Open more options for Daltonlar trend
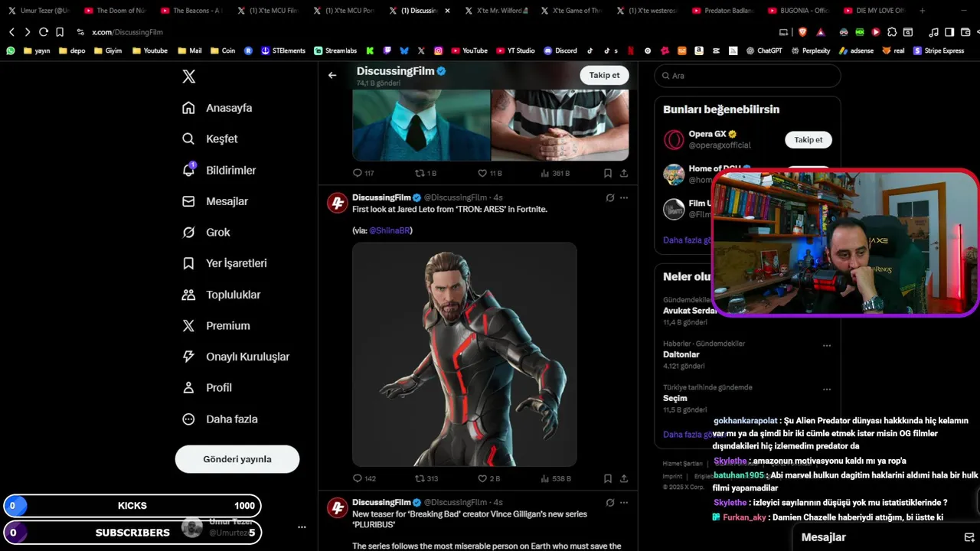Viewport: 980px width, 551px height. coord(827,346)
